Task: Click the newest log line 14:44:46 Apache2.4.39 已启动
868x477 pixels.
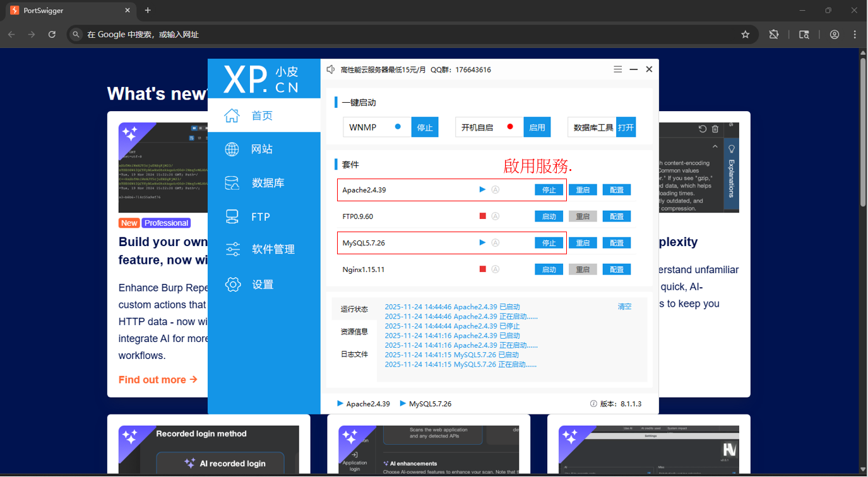Action: [x=453, y=307]
